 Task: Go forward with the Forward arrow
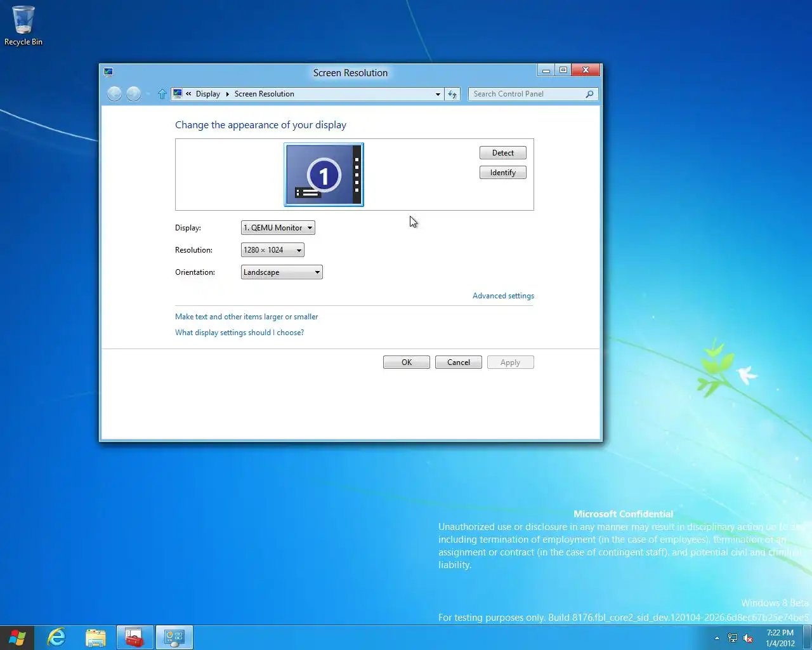point(133,94)
